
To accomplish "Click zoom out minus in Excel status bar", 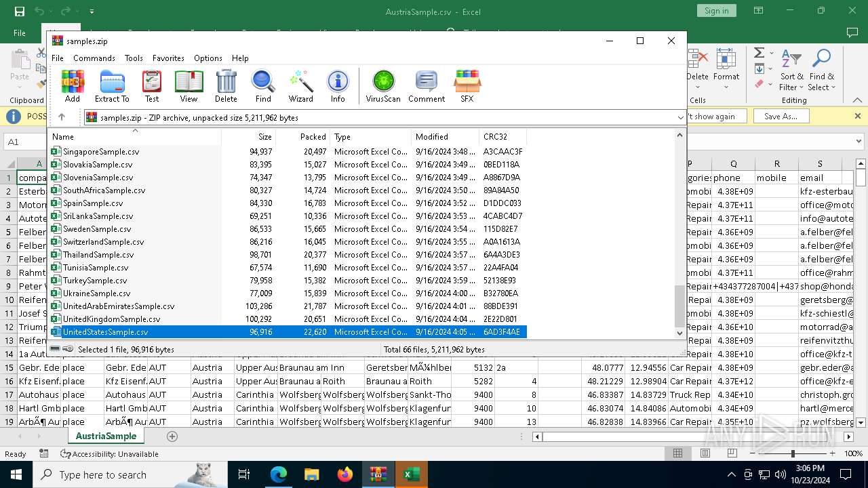I will pyautogui.click(x=752, y=453).
